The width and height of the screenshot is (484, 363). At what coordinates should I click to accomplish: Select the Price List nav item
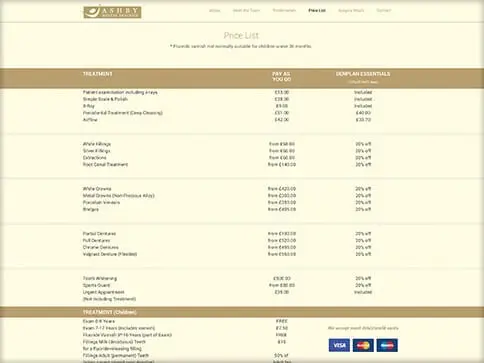click(x=317, y=10)
